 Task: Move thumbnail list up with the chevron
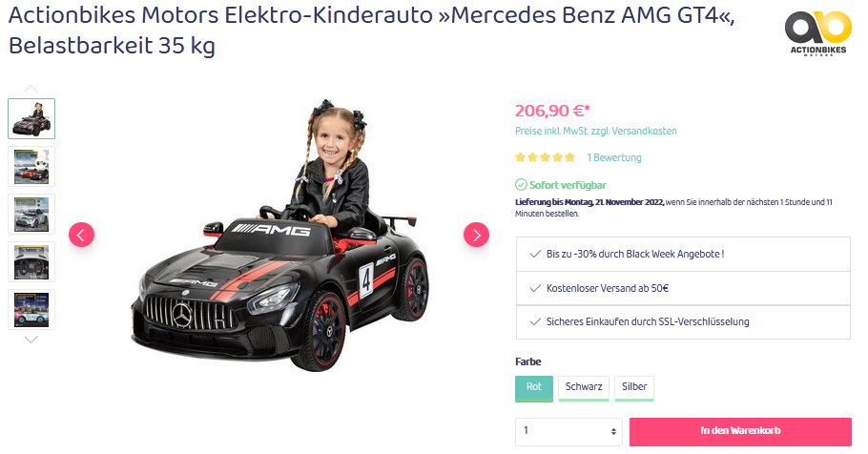(31, 89)
